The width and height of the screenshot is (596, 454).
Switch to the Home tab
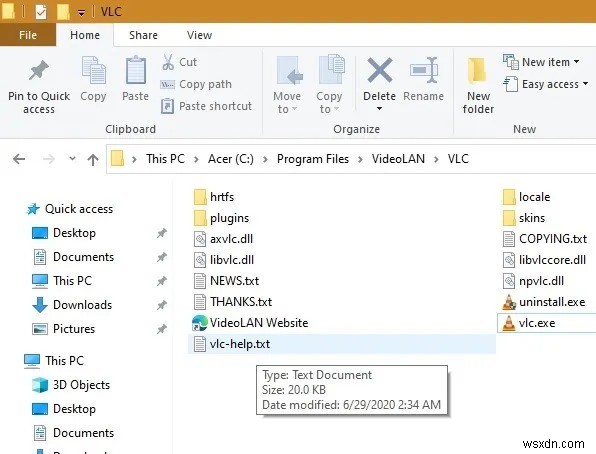coord(85,35)
